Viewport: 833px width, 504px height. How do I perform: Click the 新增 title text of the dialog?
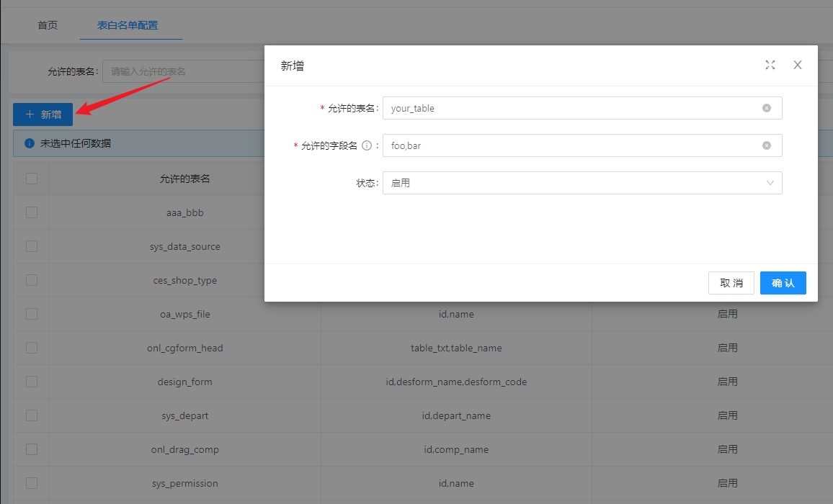click(292, 66)
